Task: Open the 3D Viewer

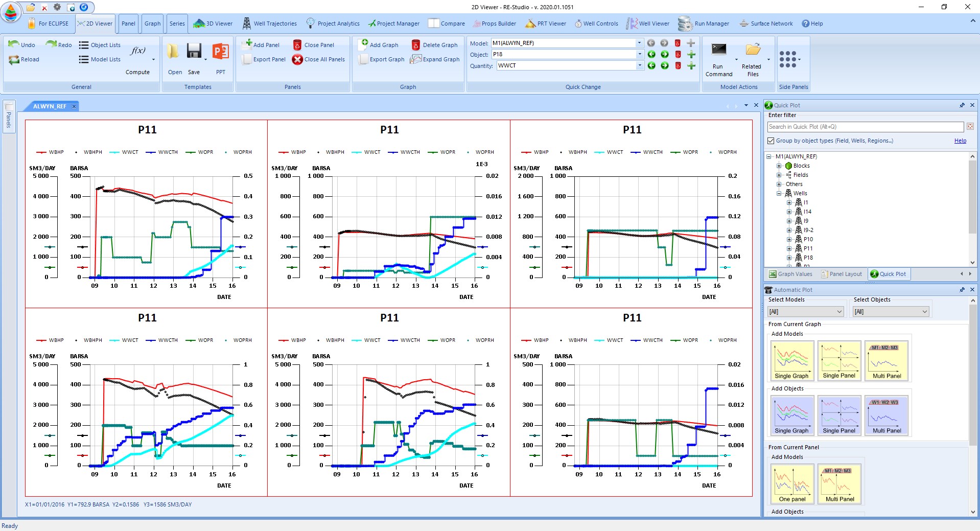Action: coord(213,24)
